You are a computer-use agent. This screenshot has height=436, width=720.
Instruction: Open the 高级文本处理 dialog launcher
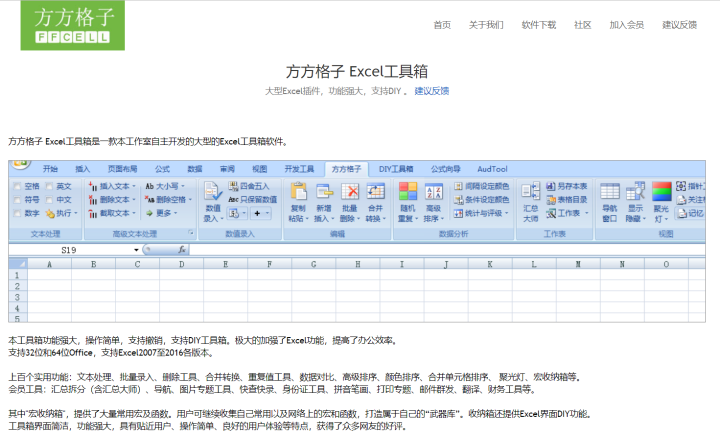(191, 233)
